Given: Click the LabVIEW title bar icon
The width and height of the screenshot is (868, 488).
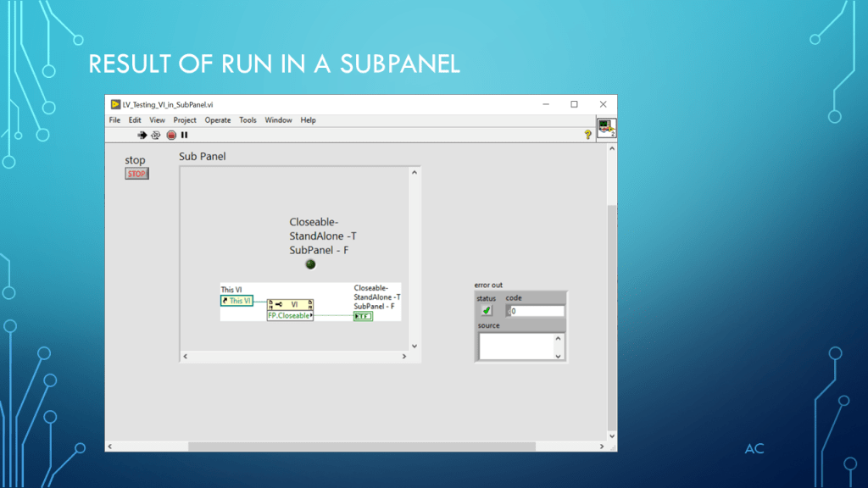Looking at the screenshot, I should (x=115, y=104).
